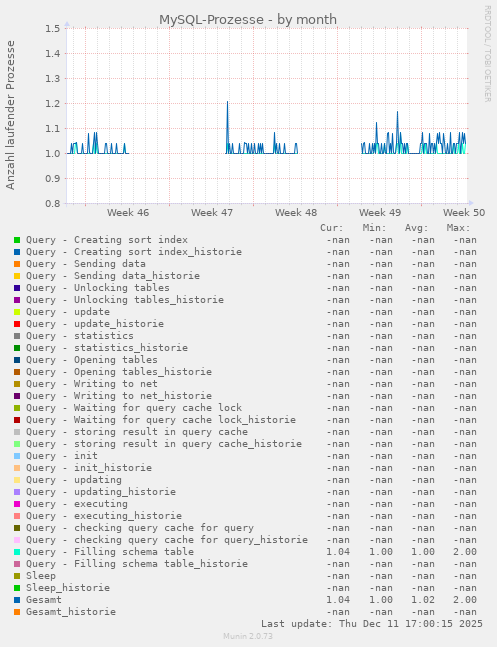Viewport: 497px width, 647px height.
Task: Click the Gesamt average value 1.02
Action: pyautogui.click(x=423, y=600)
